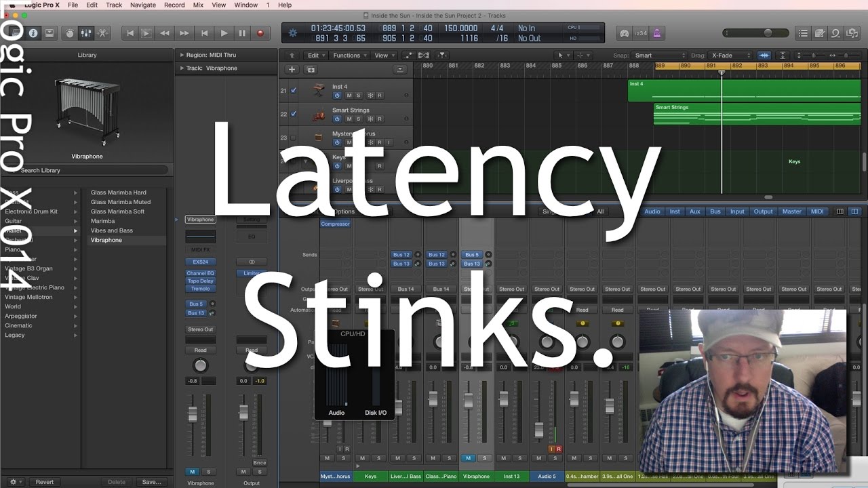Start playback with the Play button
This screenshot has height=488, width=868.
[x=224, y=33]
